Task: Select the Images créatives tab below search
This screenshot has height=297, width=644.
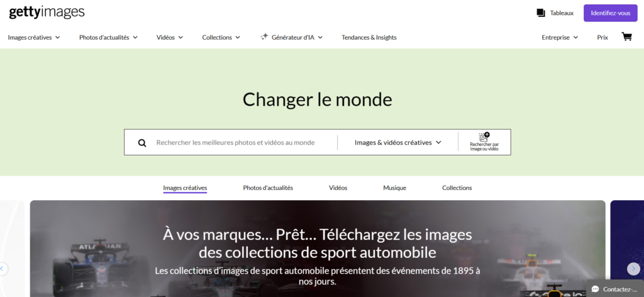Action: (185, 188)
